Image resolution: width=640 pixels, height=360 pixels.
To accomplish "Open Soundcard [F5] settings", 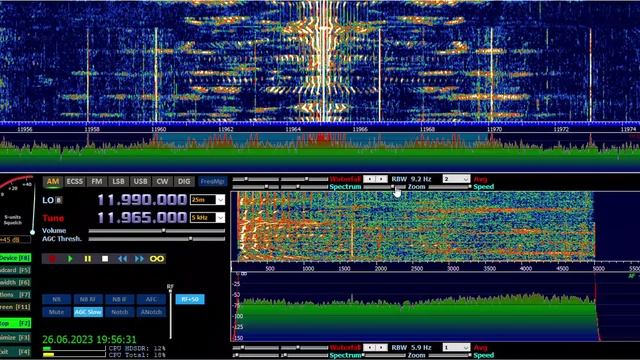I will 15,270.
